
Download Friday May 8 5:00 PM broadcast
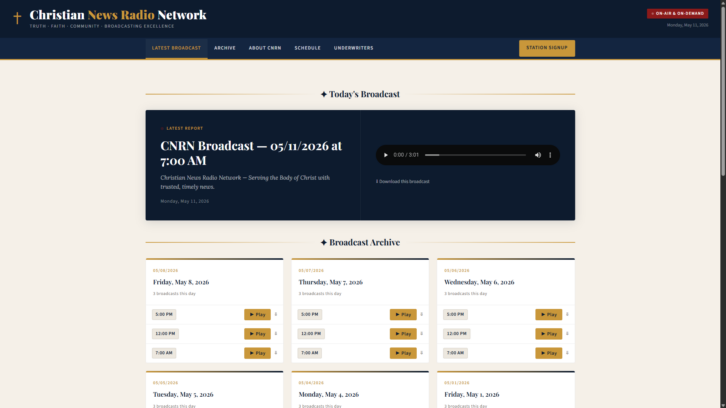[x=276, y=314]
